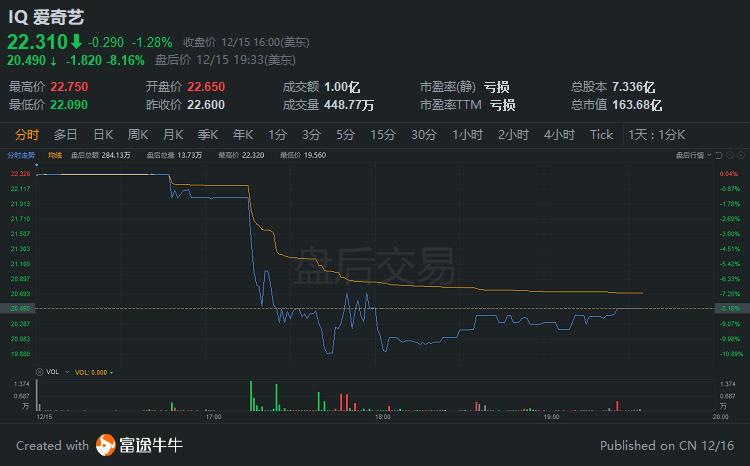The image size is (750, 466).
Task: Click the 总市值 value 163.68亿
Action: [x=637, y=104]
